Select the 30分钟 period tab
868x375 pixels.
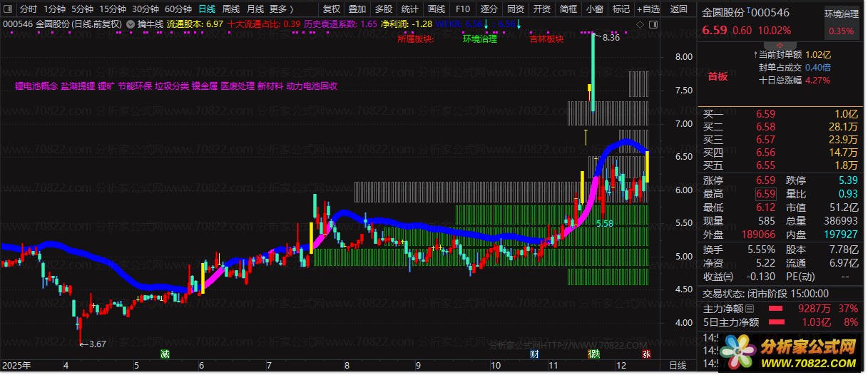pyautogui.click(x=145, y=9)
